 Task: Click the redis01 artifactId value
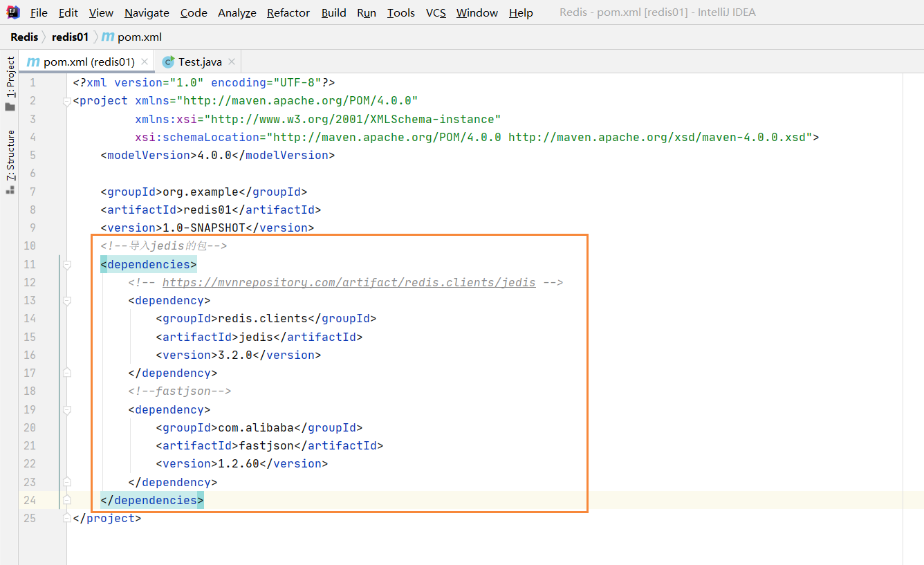[207, 210]
